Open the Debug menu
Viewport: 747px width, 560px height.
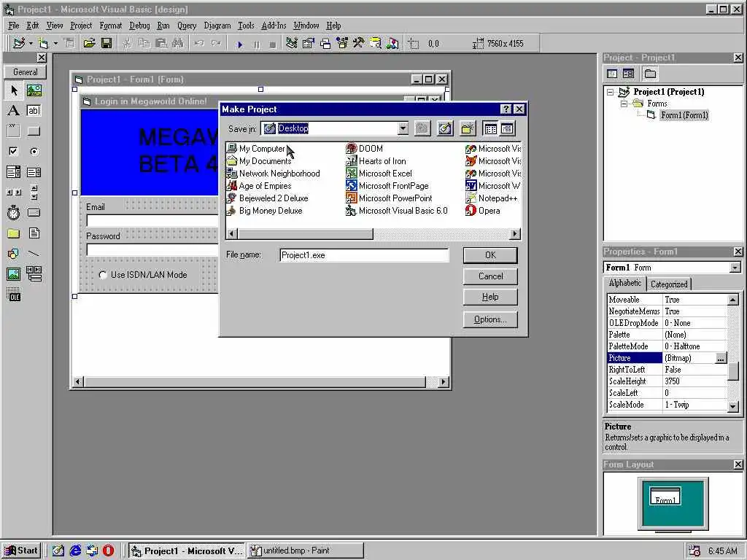[139, 26]
